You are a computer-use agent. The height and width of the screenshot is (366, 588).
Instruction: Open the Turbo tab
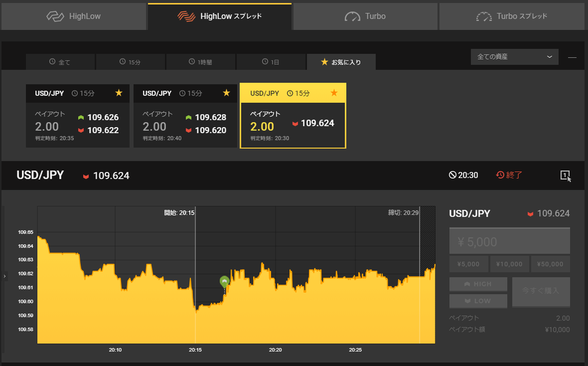tap(365, 17)
